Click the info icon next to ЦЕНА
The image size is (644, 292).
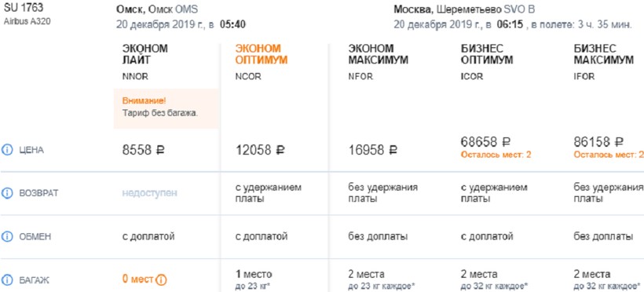tap(7, 150)
